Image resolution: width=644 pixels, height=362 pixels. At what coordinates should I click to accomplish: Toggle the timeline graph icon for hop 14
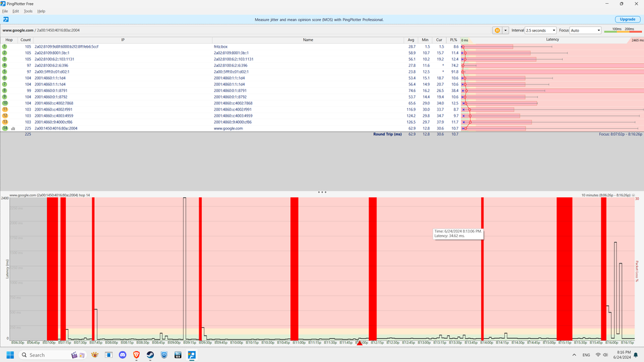click(x=13, y=128)
